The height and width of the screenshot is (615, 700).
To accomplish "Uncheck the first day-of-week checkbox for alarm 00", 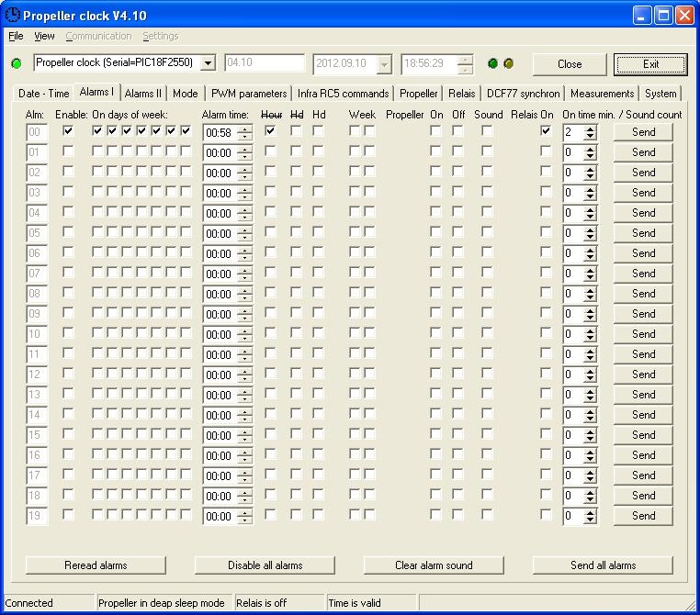I will point(97,130).
